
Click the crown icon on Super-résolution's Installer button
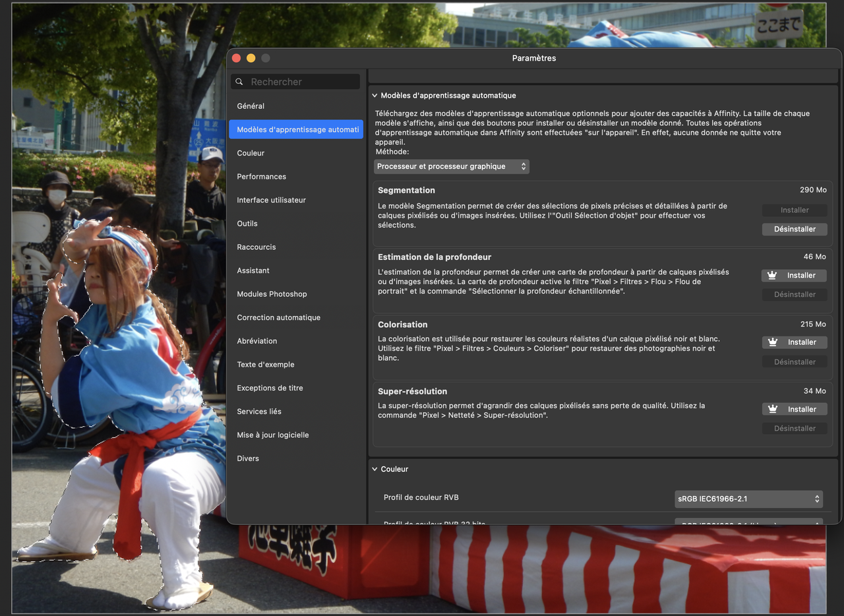[x=773, y=409]
